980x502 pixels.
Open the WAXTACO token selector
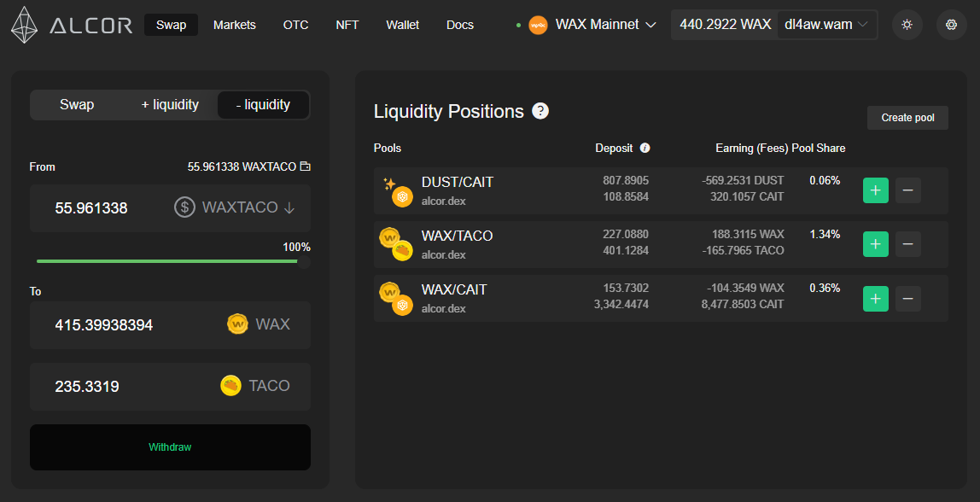click(234, 207)
